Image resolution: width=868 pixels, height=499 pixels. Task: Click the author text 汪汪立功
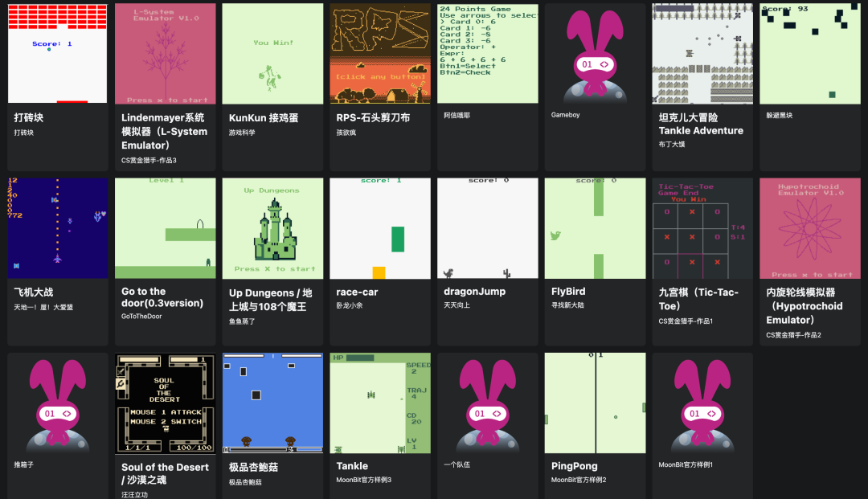[x=134, y=494]
